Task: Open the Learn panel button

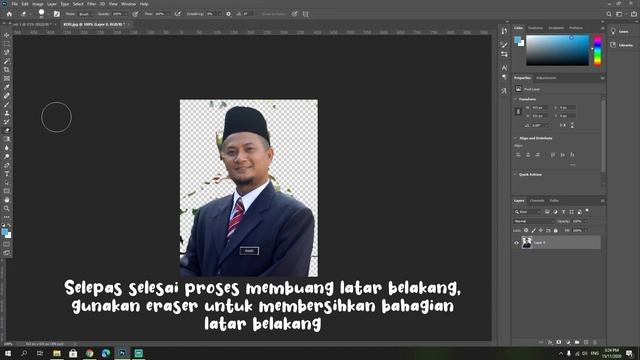Action: click(x=620, y=31)
